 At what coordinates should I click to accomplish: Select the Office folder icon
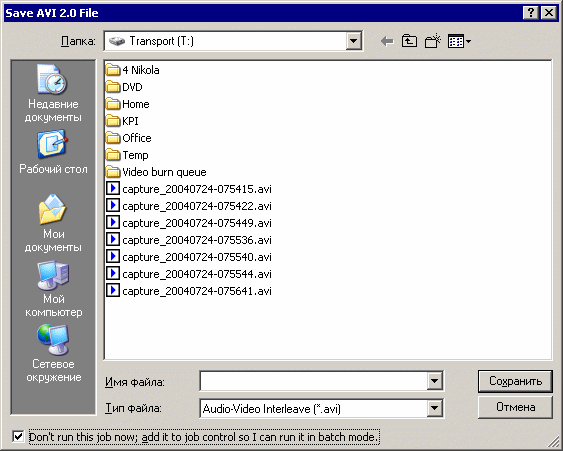coord(113,138)
